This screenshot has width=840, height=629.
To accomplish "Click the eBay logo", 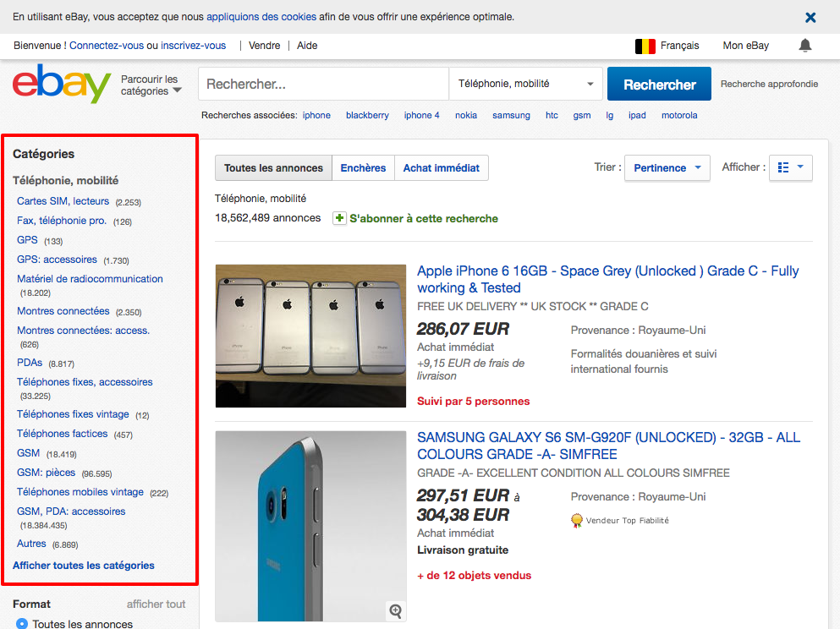I will pyautogui.click(x=62, y=84).
